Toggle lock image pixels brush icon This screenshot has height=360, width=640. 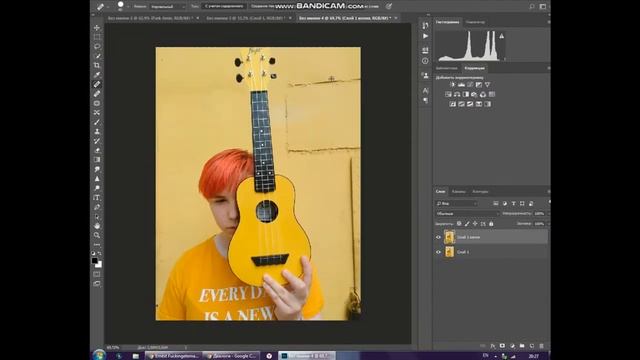[x=467, y=224]
